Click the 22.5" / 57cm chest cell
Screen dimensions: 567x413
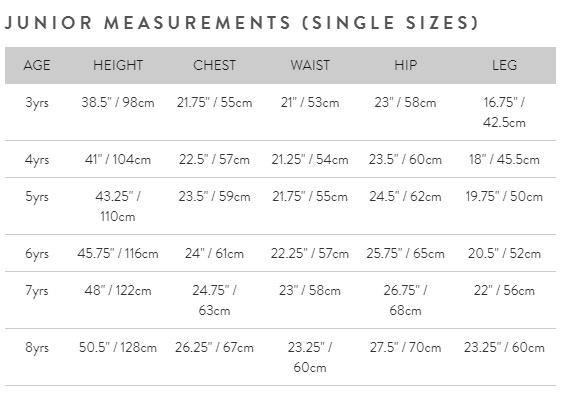pos(214,160)
